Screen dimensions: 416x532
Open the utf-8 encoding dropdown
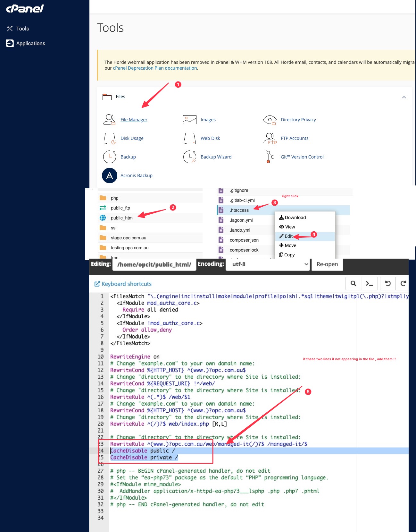tap(268, 264)
